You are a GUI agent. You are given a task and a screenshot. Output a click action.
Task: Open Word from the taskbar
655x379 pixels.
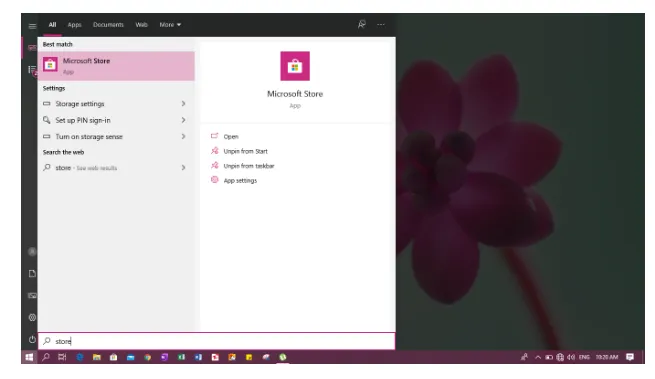tap(198, 357)
